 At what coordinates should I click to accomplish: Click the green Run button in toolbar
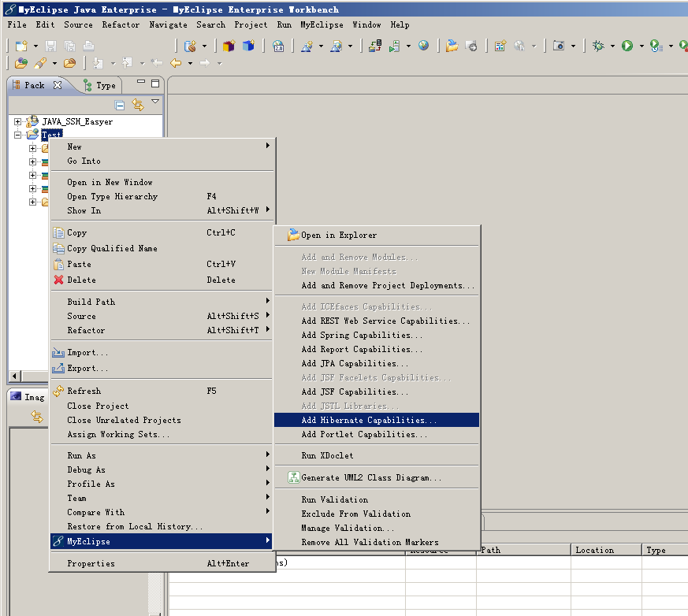[627, 46]
